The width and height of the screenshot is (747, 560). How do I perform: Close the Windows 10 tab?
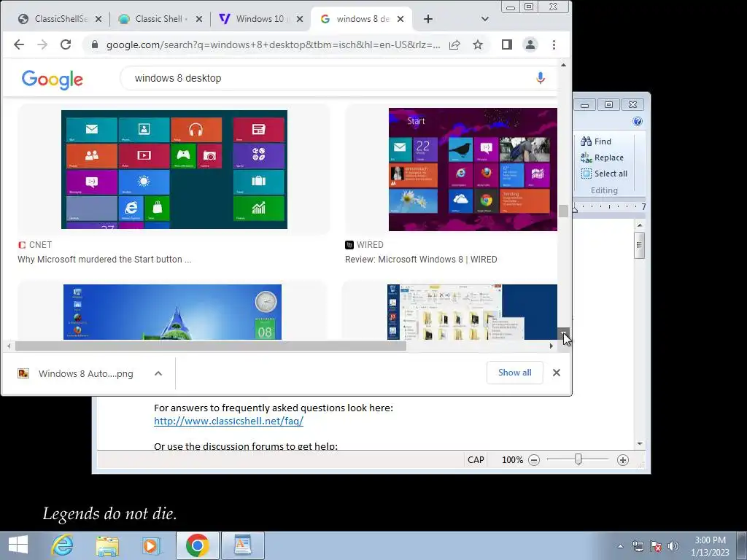click(300, 19)
